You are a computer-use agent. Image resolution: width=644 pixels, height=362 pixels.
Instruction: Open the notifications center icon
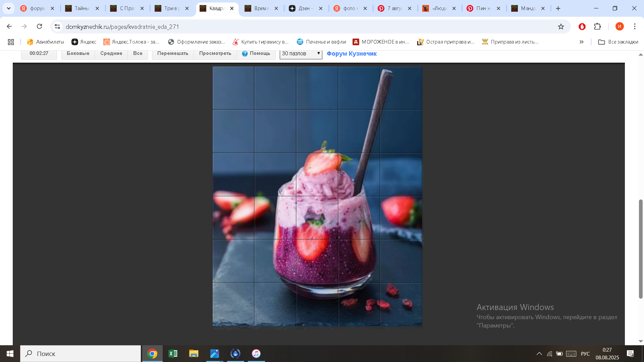630,354
